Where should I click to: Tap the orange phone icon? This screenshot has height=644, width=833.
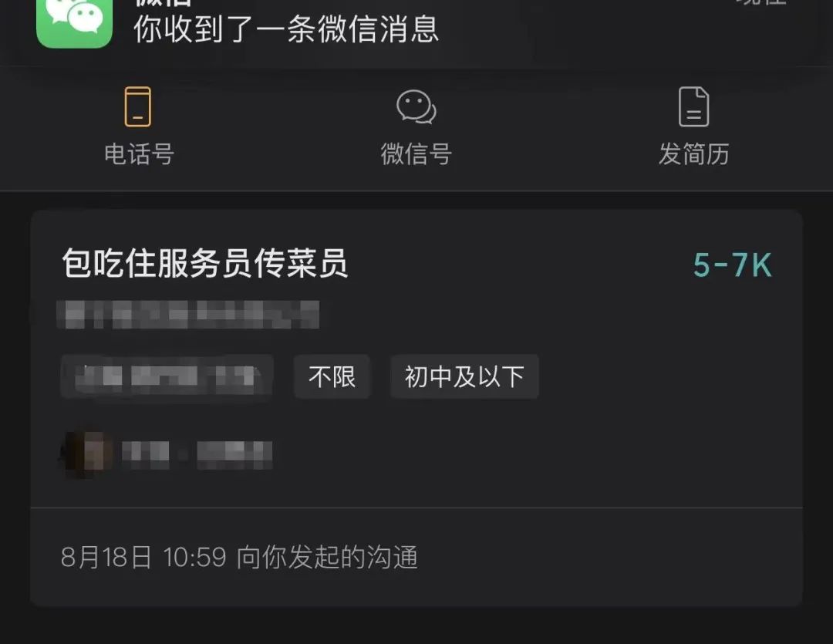click(x=137, y=106)
